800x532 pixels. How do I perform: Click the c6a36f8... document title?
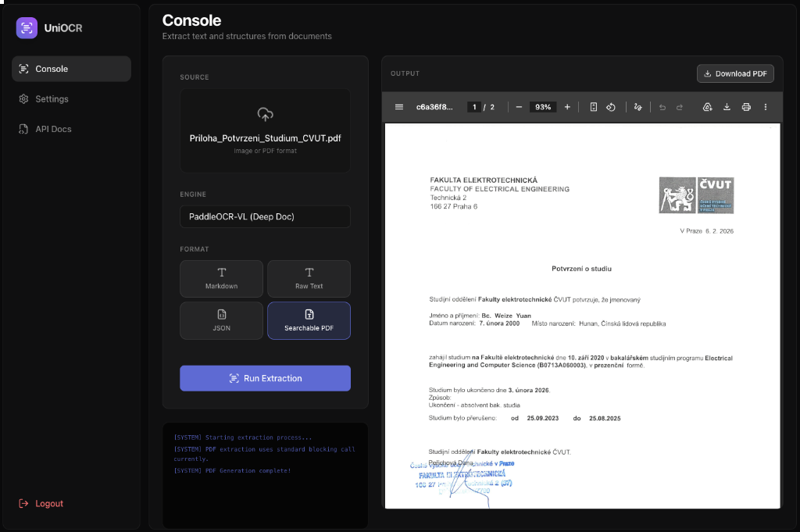tap(434, 107)
